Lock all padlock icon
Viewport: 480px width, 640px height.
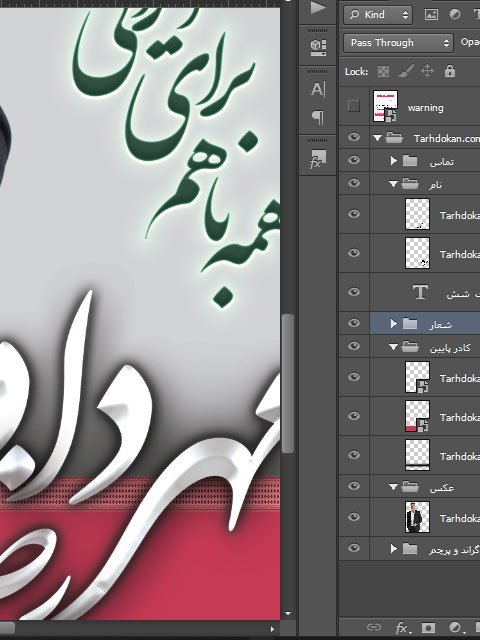click(450, 71)
